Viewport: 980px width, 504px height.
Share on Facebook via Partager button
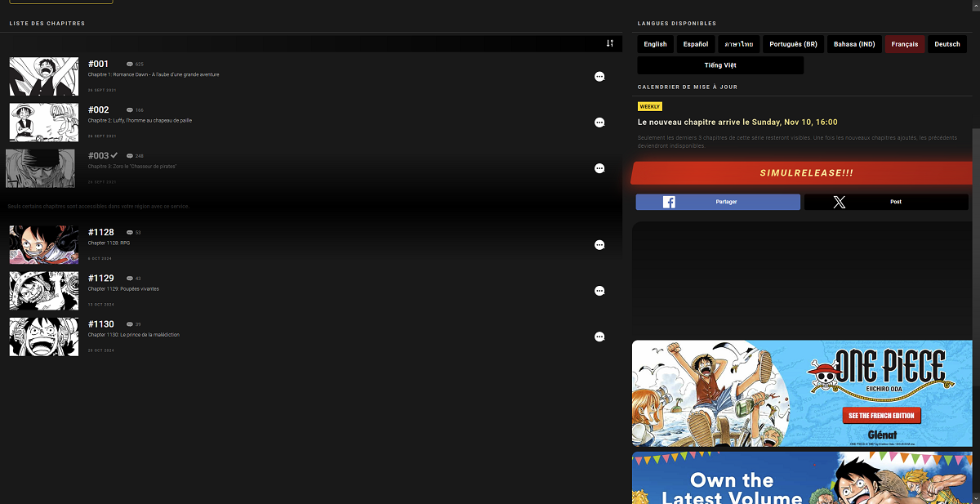pos(718,202)
